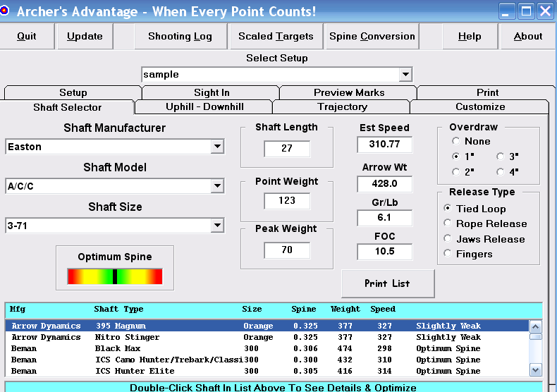Open the Shaft Model dropdown
The height and width of the screenshot is (392, 557).
217,186
